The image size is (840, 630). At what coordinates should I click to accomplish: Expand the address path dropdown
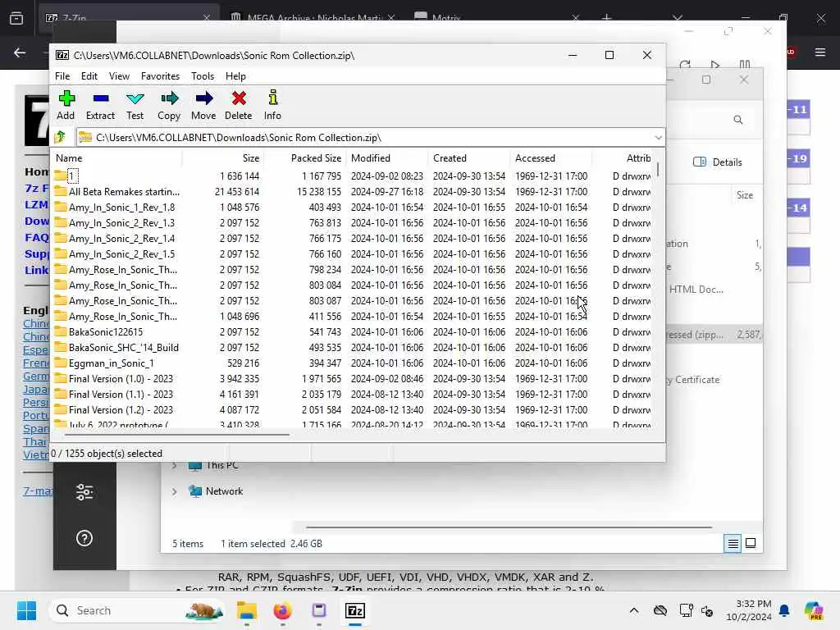click(x=658, y=138)
